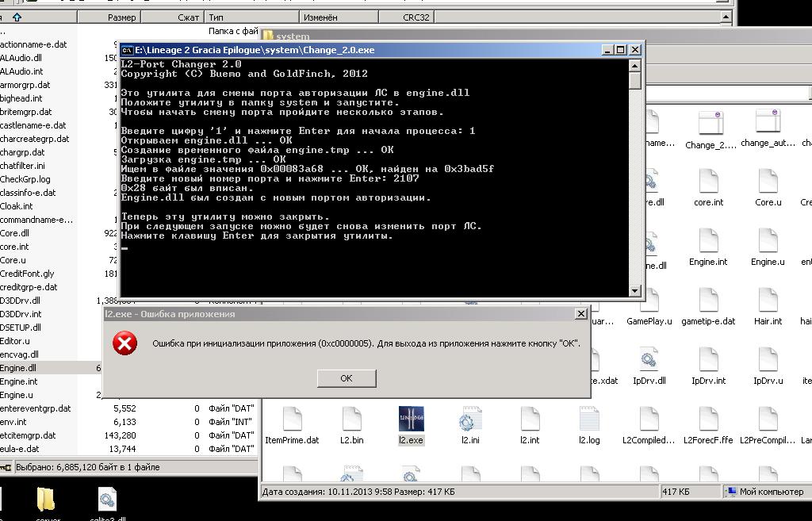Select armorgrp.dat in the archive list

coord(25,85)
